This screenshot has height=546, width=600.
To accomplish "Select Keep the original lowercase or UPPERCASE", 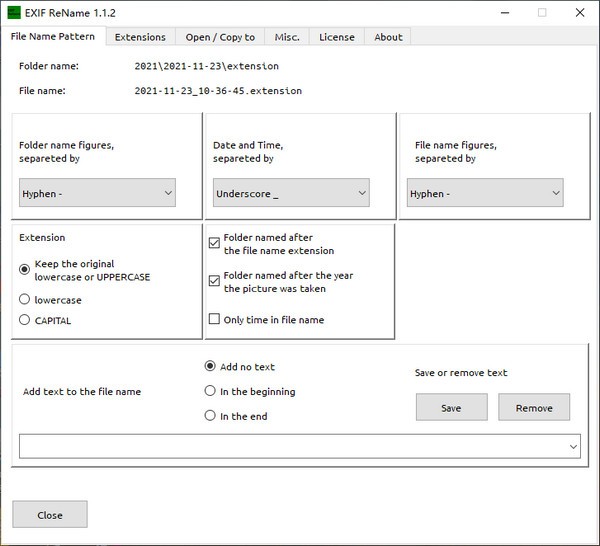I will 25,269.
